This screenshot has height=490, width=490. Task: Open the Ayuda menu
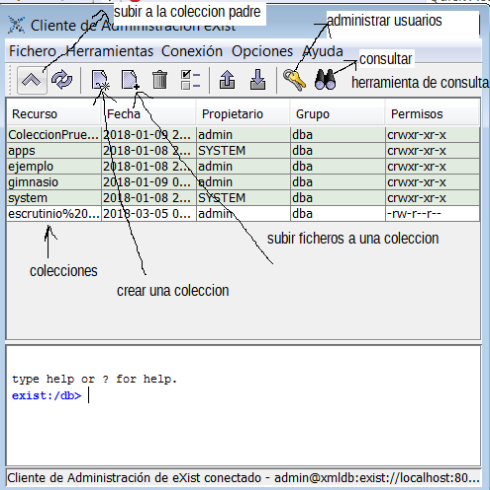(322, 51)
